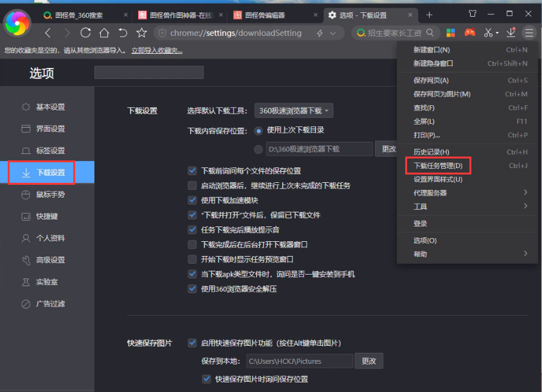The width and height of the screenshot is (542, 392).
Task: Go back with the back arrow
Action: [x=48, y=33]
